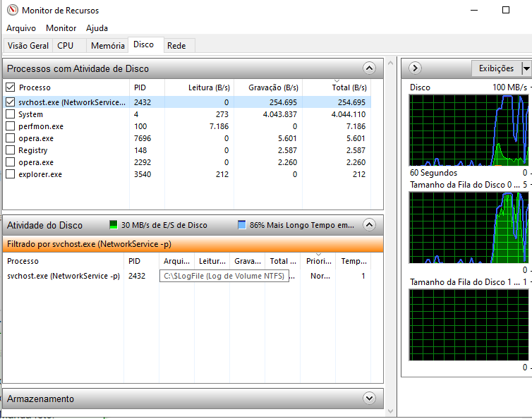The image size is (532, 419).
Task: Click the green disk I/O legend square
Action: point(114,224)
